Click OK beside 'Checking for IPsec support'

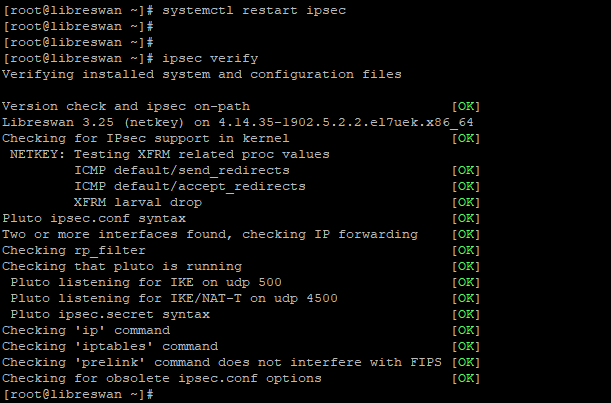[x=465, y=138]
